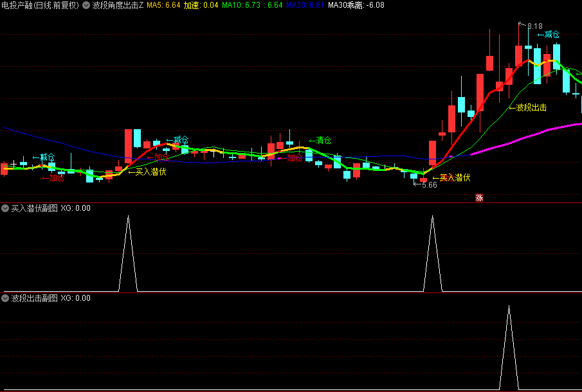The height and width of the screenshot is (392, 582).
Task: Click the second spike peak in 买入潜伏副图
Action: point(432,216)
